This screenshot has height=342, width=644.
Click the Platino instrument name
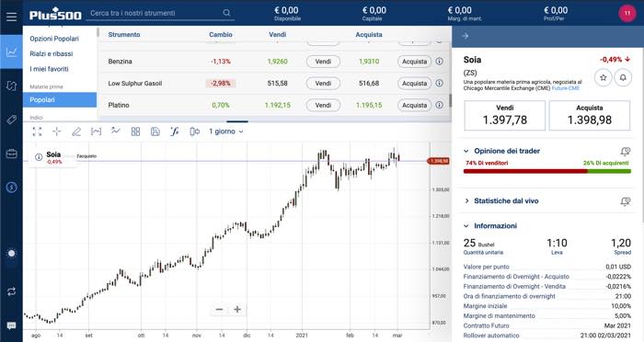coord(119,105)
